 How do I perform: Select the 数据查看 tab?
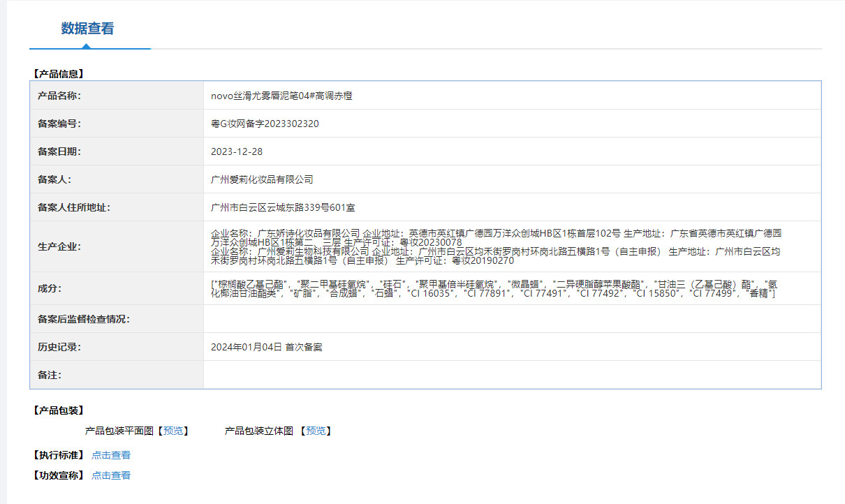tap(87, 29)
